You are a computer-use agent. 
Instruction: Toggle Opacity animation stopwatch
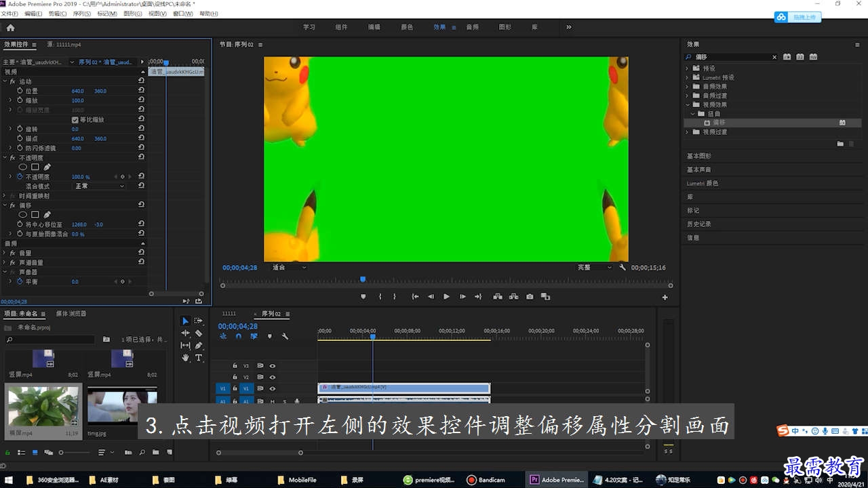(x=20, y=176)
